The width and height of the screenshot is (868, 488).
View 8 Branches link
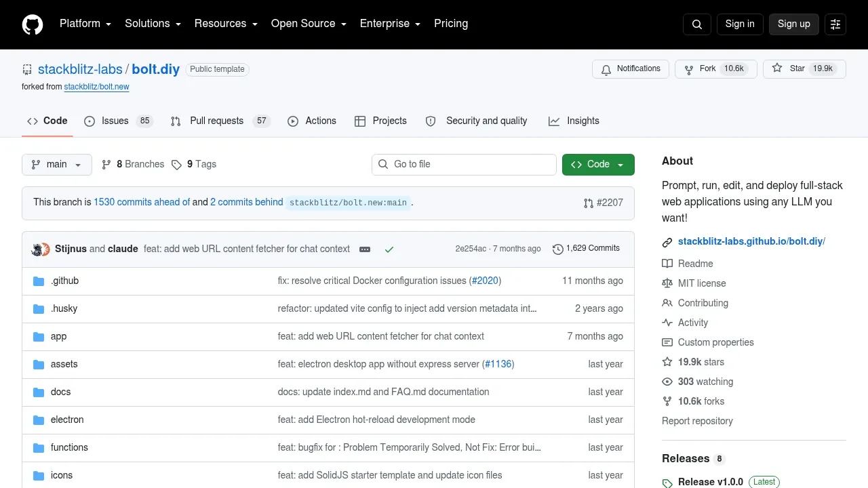click(x=133, y=165)
